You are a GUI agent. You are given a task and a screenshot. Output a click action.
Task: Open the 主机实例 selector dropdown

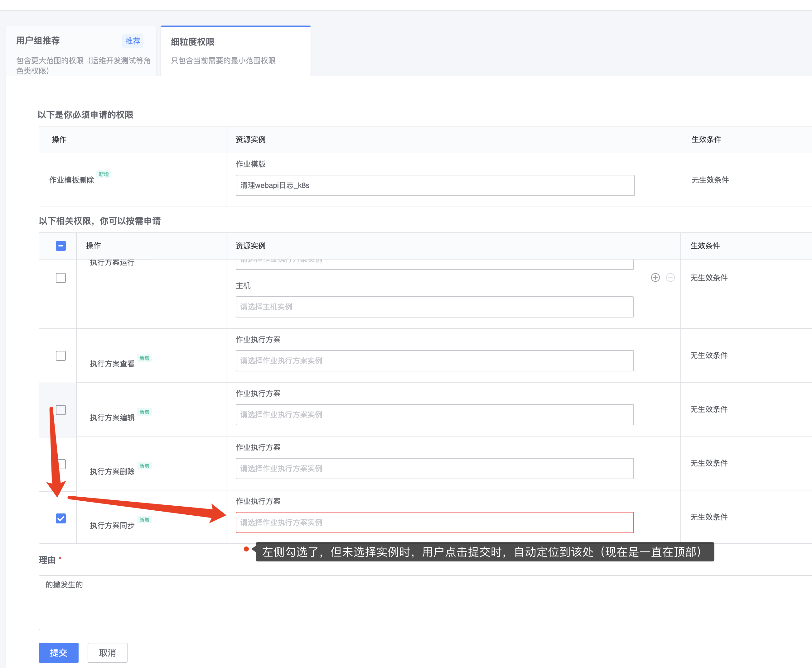(434, 307)
